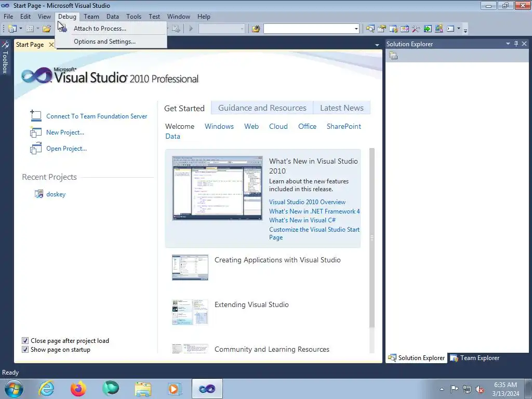Click the Extending Visual Studio thumbnail
532x399 pixels.
[190, 312]
